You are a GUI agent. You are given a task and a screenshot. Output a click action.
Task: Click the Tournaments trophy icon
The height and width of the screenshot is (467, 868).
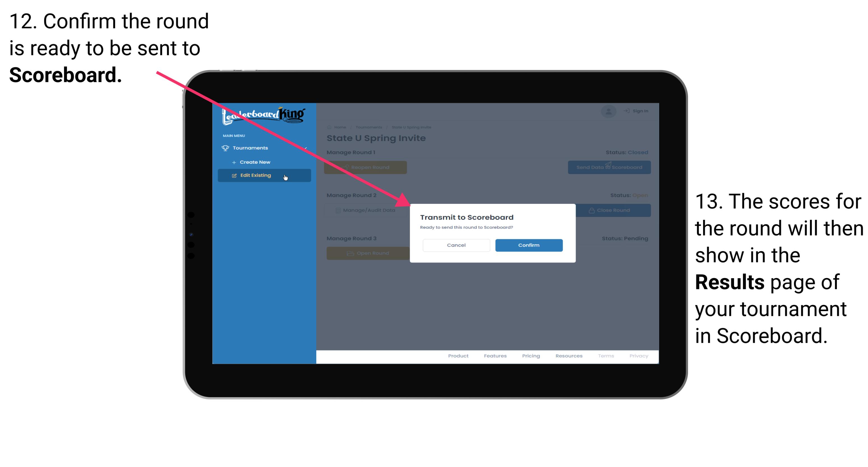(x=226, y=147)
